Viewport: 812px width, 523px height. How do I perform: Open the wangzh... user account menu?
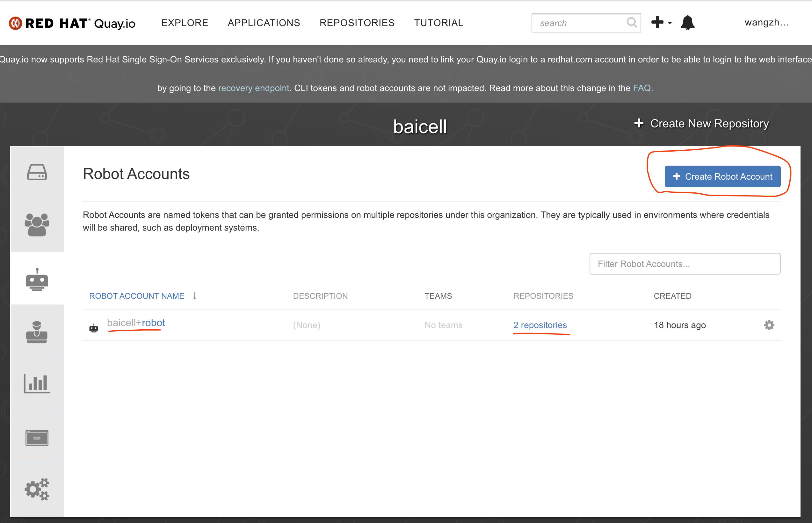click(766, 23)
